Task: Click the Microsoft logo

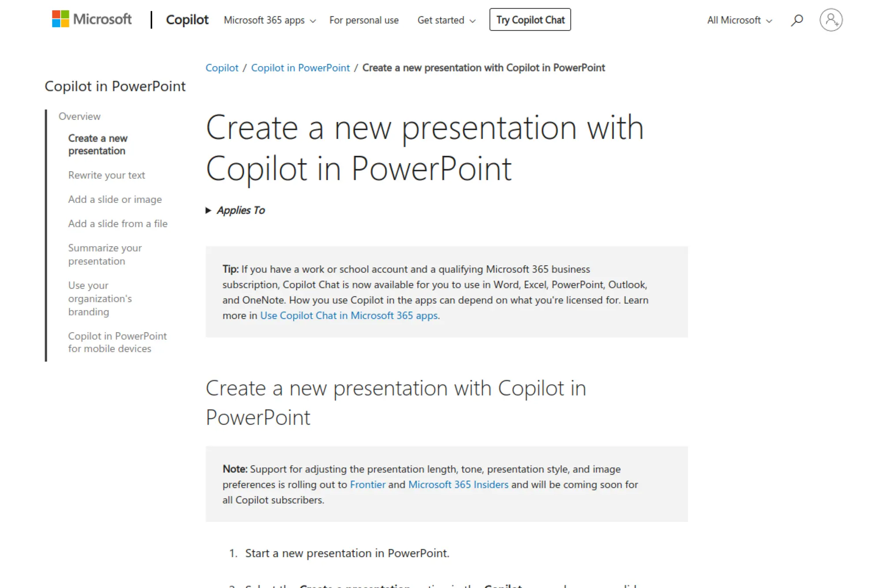Action: [91, 19]
